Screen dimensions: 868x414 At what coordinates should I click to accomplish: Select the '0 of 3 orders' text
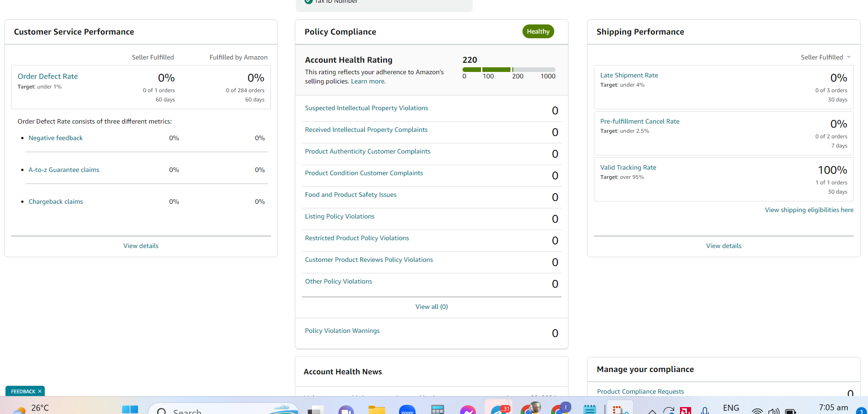tap(831, 90)
